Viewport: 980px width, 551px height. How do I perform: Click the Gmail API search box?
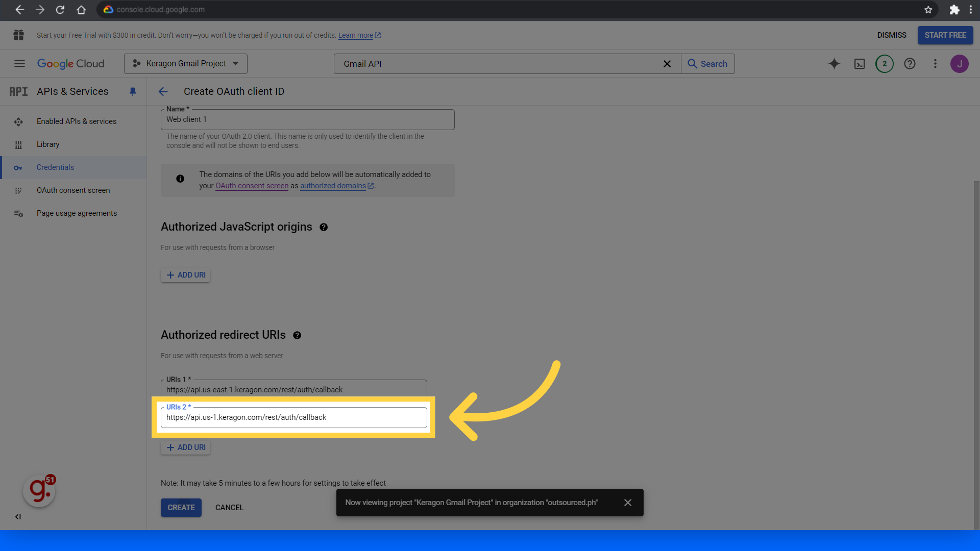500,64
